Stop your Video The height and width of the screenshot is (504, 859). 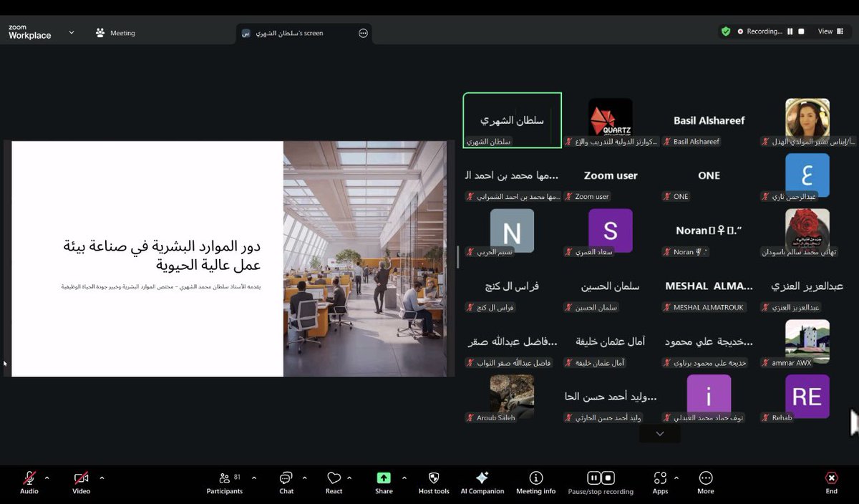click(x=80, y=478)
